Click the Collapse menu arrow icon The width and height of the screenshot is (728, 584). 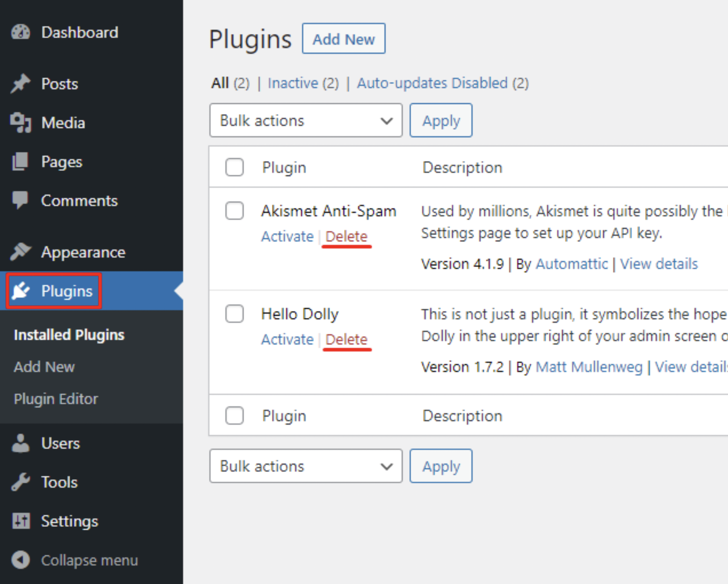[x=21, y=560]
